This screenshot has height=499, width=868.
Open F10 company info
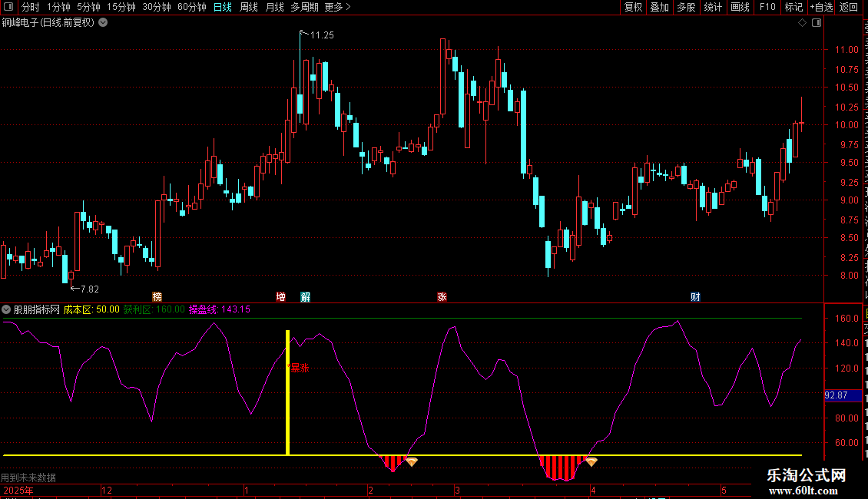(767, 7)
